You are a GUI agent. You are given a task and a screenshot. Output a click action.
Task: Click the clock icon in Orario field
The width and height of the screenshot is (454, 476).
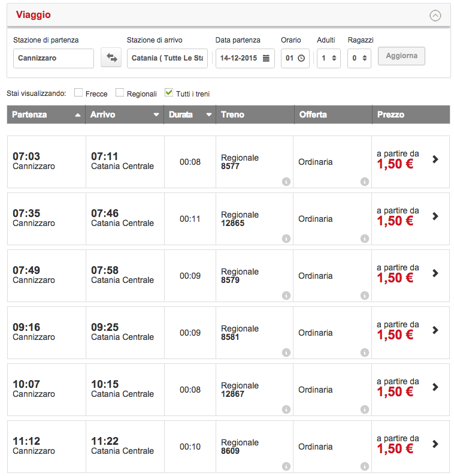pyautogui.click(x=301, y=59)
